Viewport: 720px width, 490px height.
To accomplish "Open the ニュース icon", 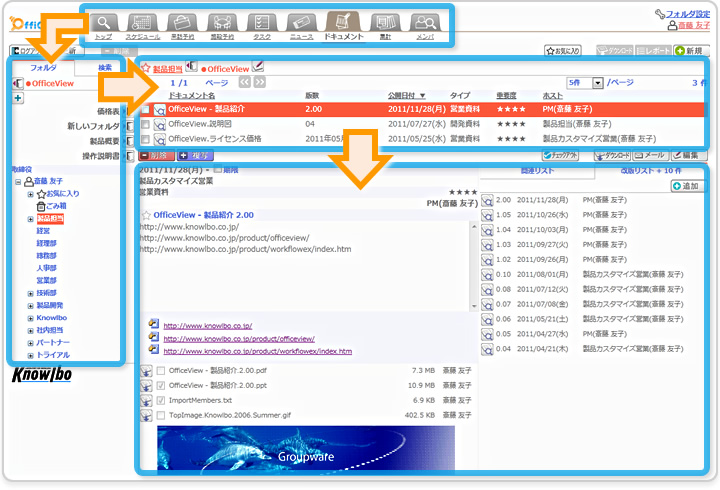I will (x=301, y=23).
